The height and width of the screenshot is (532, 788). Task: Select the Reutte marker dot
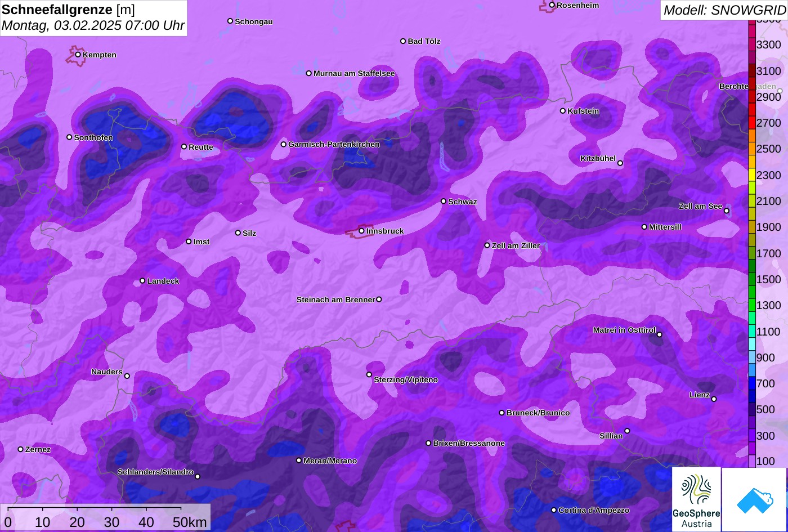pos(184,147)
